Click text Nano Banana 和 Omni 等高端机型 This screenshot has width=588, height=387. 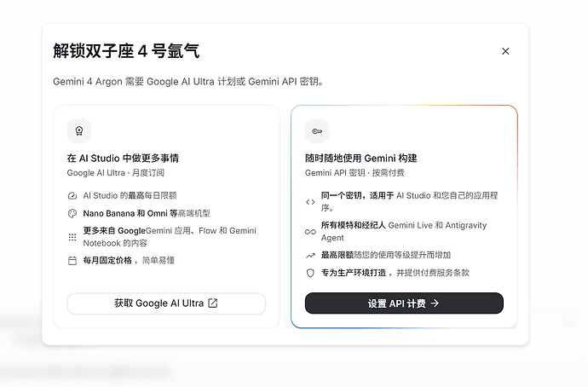coord(147,213)
